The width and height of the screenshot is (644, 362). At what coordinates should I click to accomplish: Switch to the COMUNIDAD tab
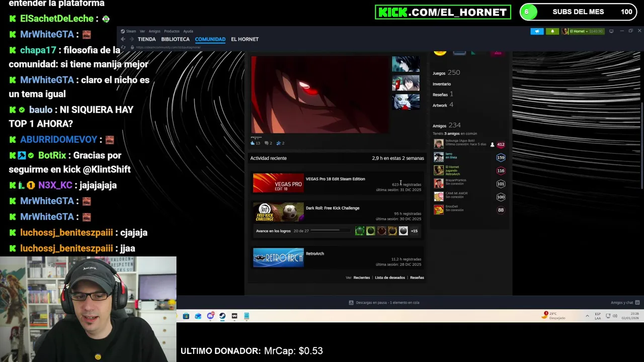tap(210, 39)
